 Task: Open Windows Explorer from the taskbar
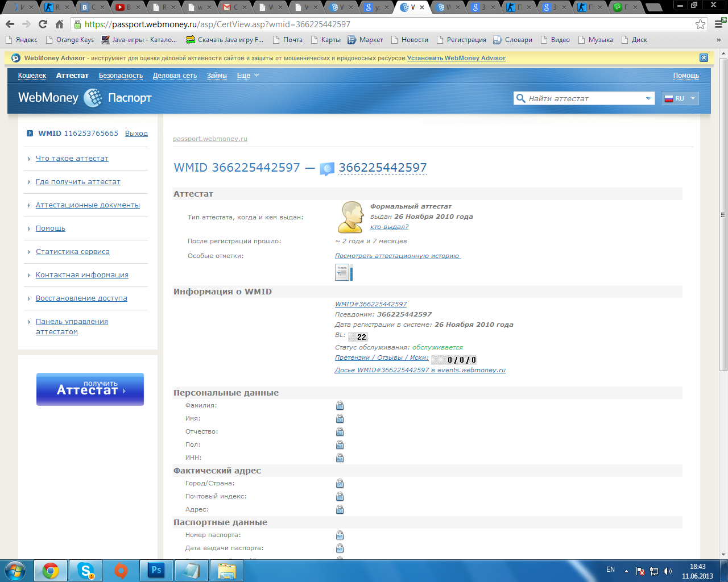[227, 571]
